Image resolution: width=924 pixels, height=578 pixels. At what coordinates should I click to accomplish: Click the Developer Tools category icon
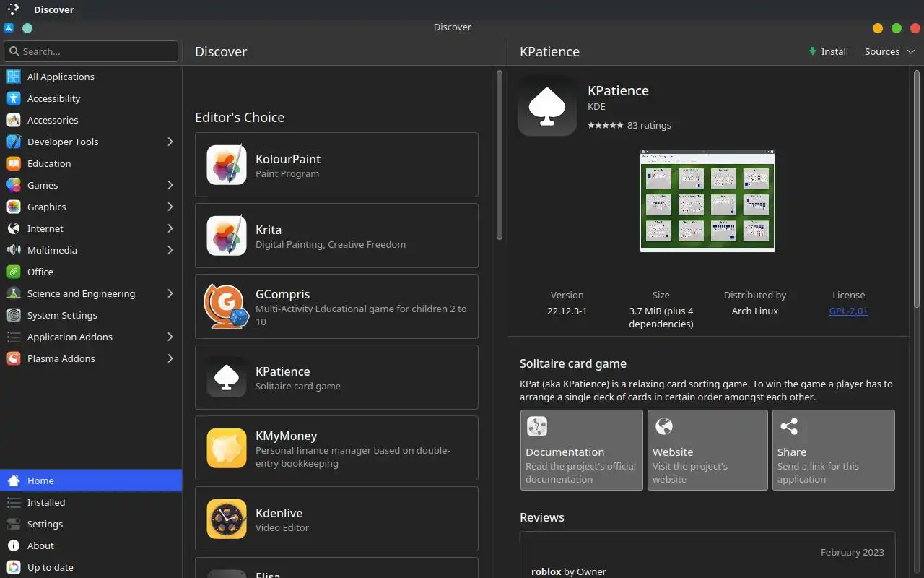coord(14,142)
